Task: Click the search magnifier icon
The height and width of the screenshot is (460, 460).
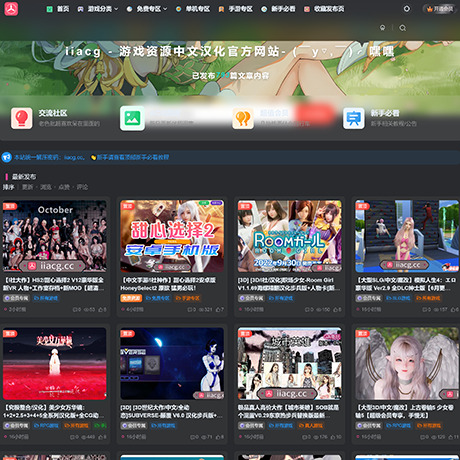Action: tap(403, 28)
